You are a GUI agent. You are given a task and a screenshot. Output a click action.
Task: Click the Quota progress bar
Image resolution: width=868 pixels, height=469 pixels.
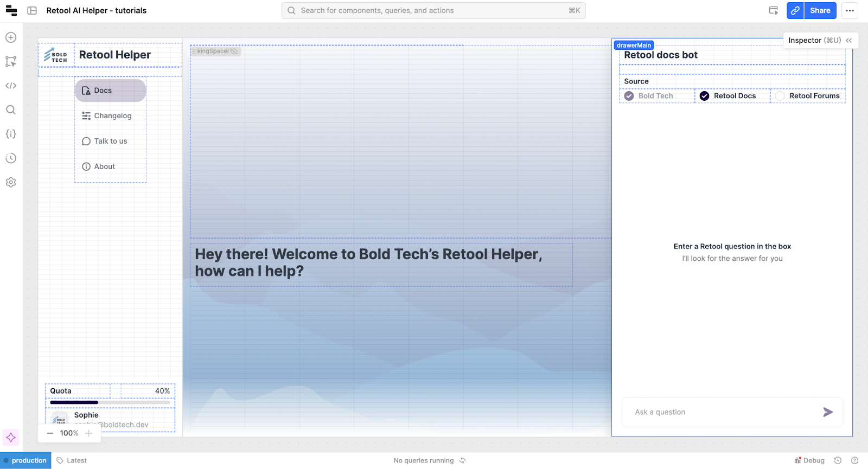pos(110,402)
